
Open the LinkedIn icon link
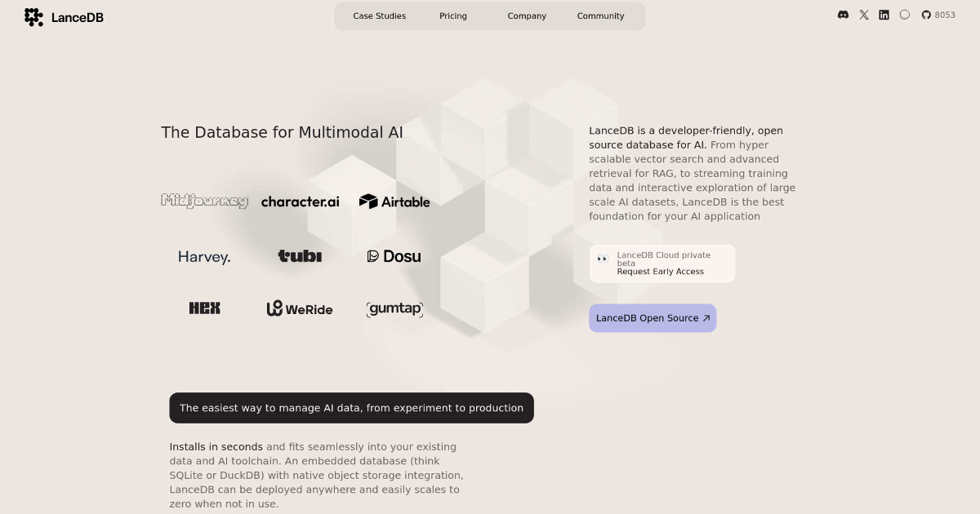click(x=884, y=15)
